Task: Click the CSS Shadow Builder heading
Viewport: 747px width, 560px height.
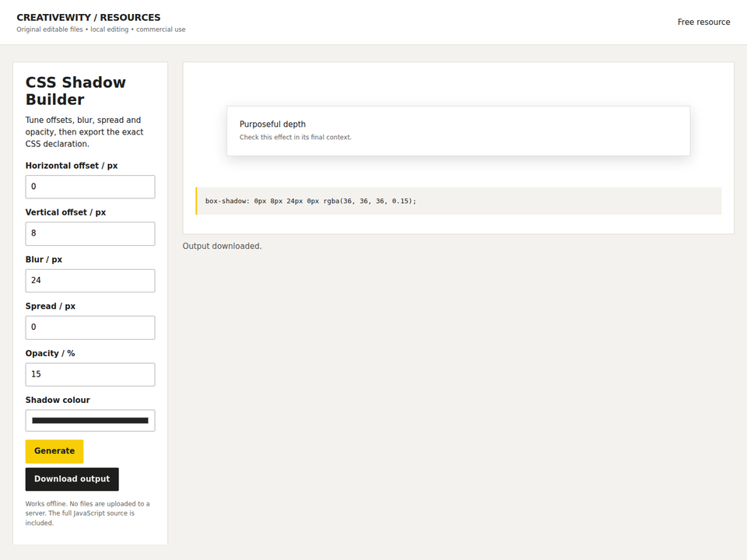Action: click(x=75, y=90)
